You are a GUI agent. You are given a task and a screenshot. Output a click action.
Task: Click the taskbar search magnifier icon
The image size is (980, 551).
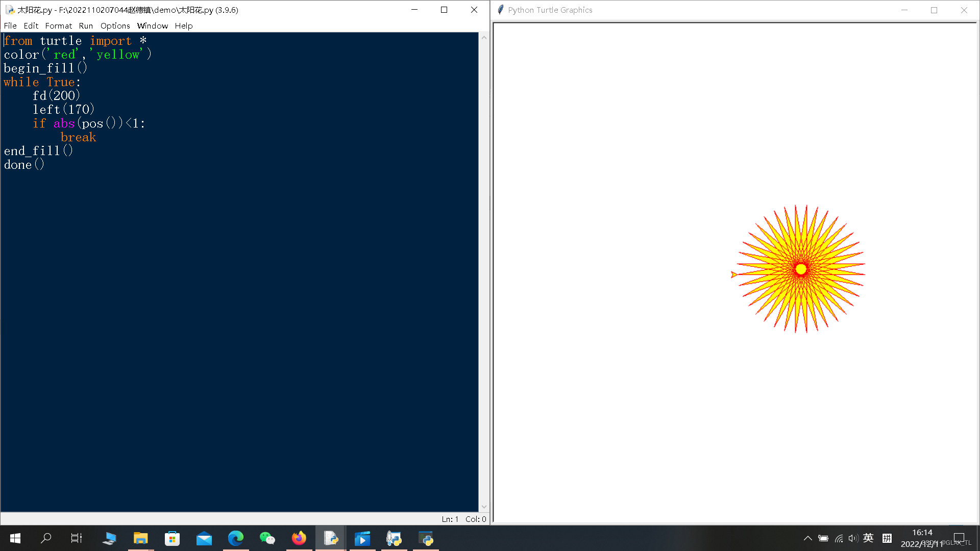point(46,538)
